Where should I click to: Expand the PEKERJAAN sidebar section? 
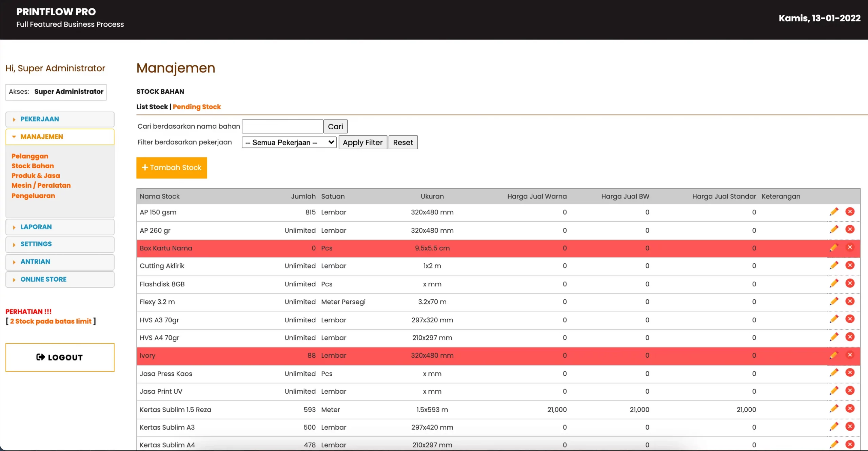pyautogui.click(x=60, y=119)
